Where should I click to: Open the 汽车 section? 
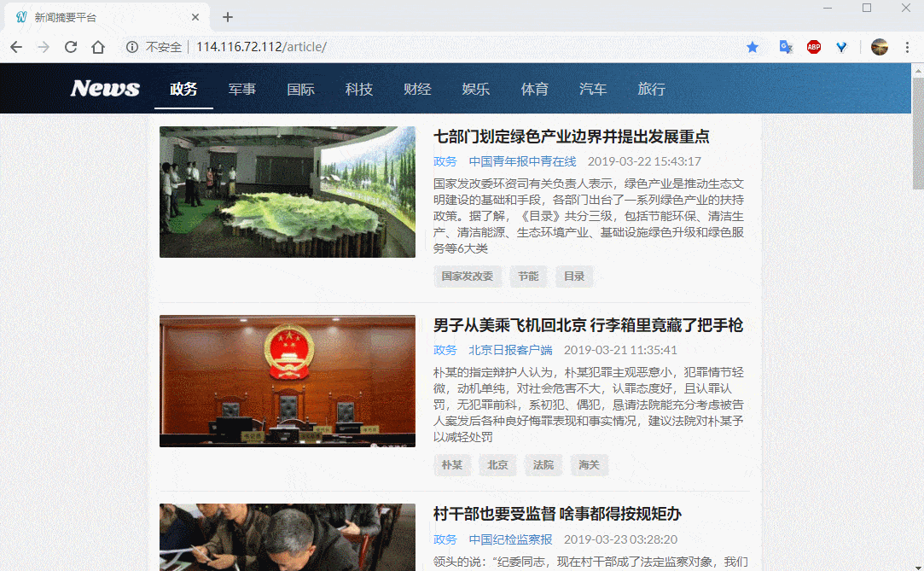(593, 89)
